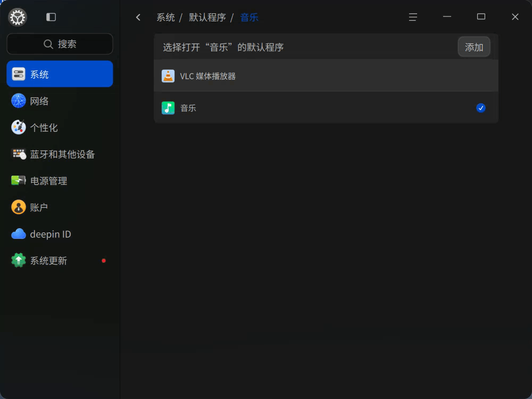532x399 pixels.
Task: Click the 系统更新 green arrow icon
Action: tap(18, 261)
